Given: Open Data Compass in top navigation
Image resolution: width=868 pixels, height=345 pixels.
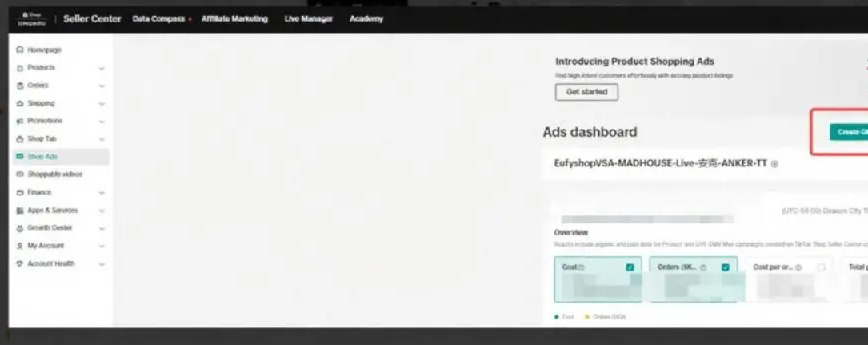Looking at the screenshot, I should point(158,18).
